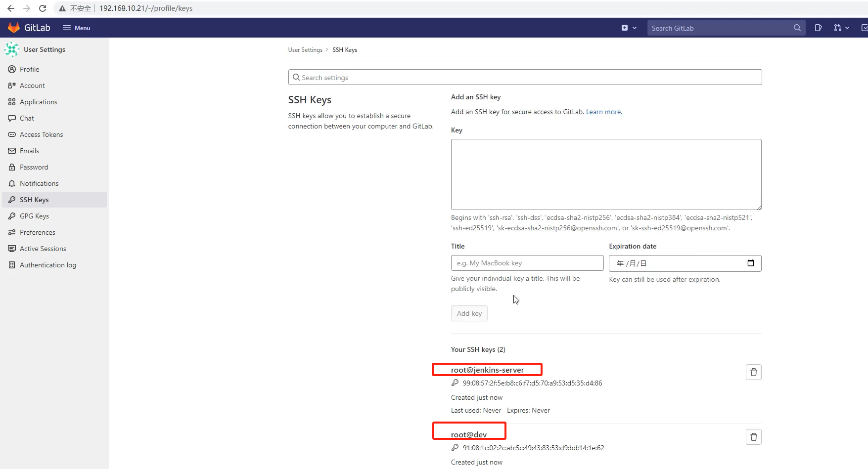Open Preferences settings
Screen dimensions: 868x469
point(54,232)
